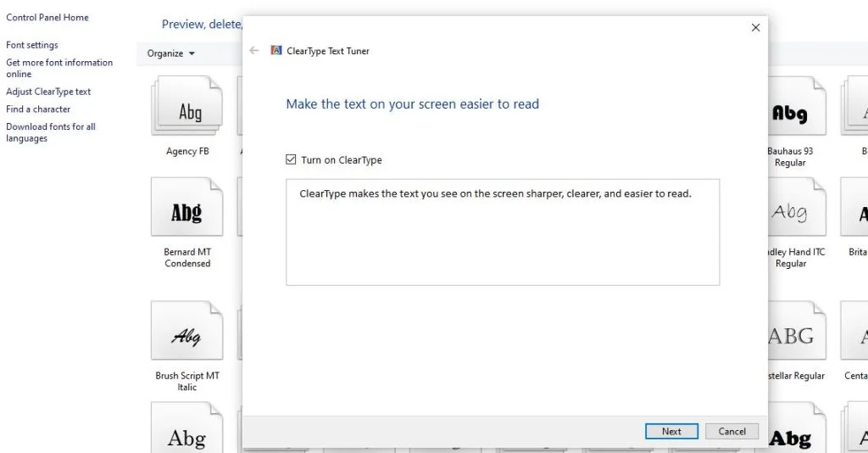This screenshot has width=868, height=453.
Task: Open the Font settings link
Action: tap(32, 45)
